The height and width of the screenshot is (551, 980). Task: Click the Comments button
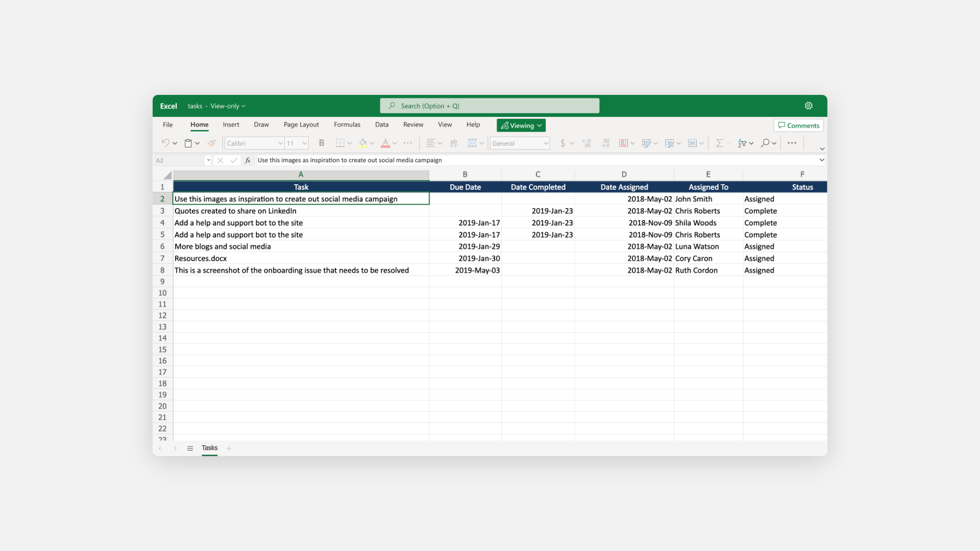coord(798,126)
